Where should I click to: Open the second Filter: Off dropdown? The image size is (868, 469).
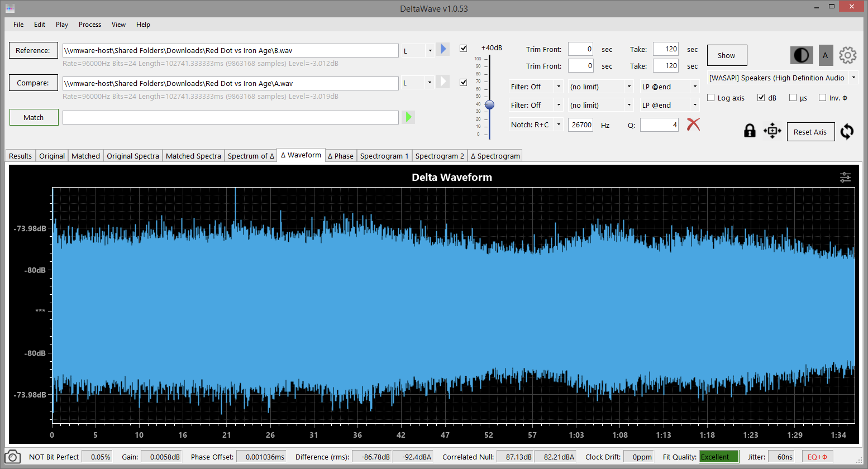536,105
